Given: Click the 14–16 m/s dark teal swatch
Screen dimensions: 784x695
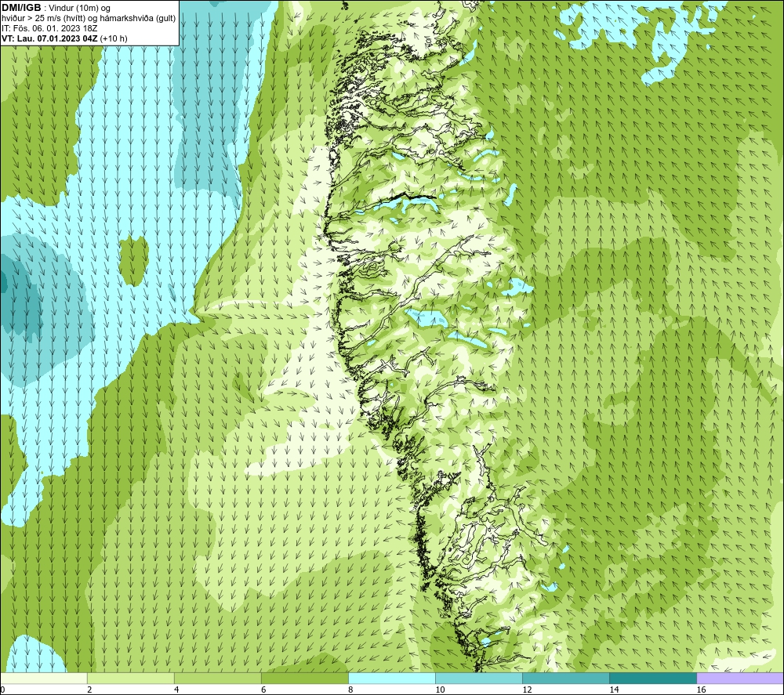Looking at the screenshot, I should tap(652, 679).
